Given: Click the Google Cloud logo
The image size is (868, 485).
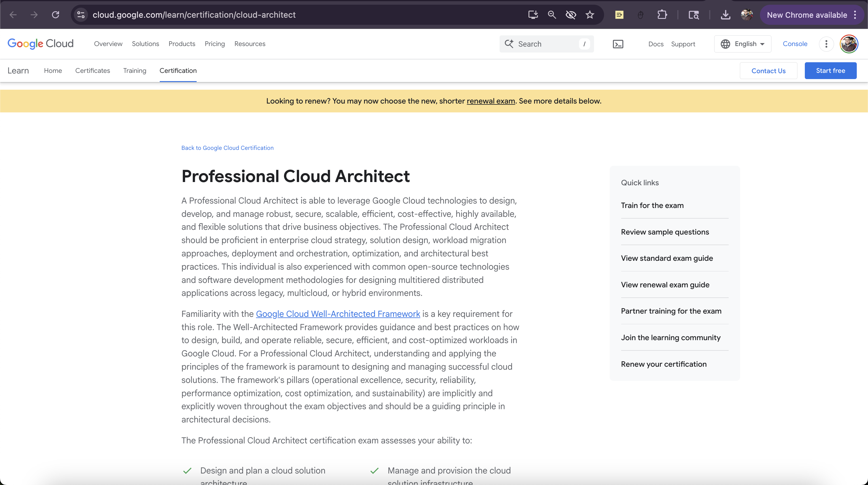Looking at the screenshot, I should coord(40,43).
